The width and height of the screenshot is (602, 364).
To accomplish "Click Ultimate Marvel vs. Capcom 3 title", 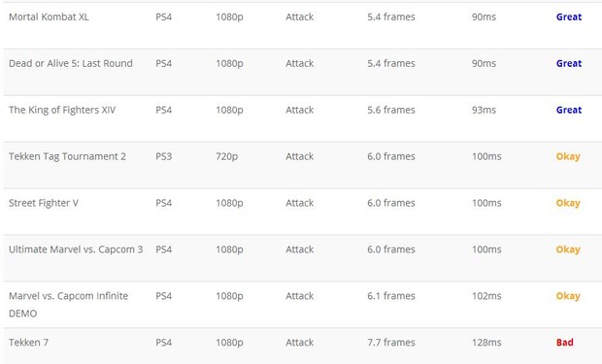I will coord(76,249).
